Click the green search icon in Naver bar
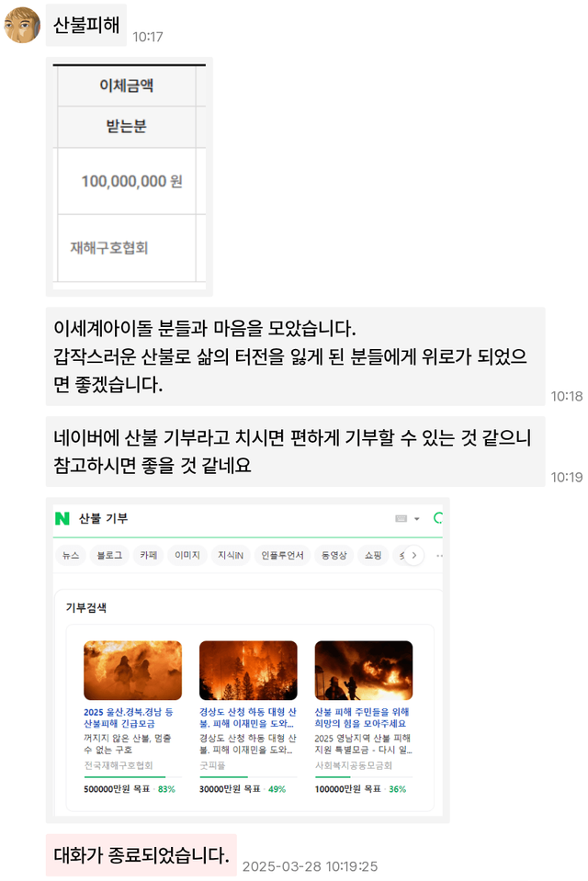The width and height of the screenshot is (588, 881). pyautogui.click(x=438, y=518)
